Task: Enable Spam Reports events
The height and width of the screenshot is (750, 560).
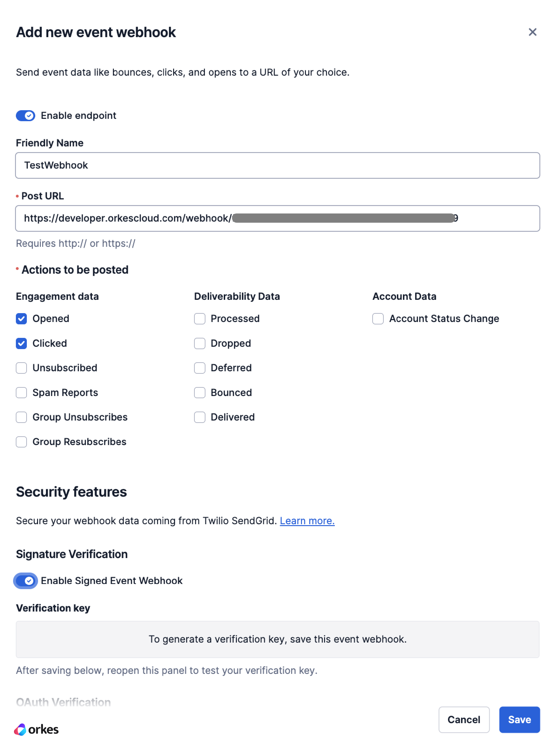Action: [x=21, y=393]
